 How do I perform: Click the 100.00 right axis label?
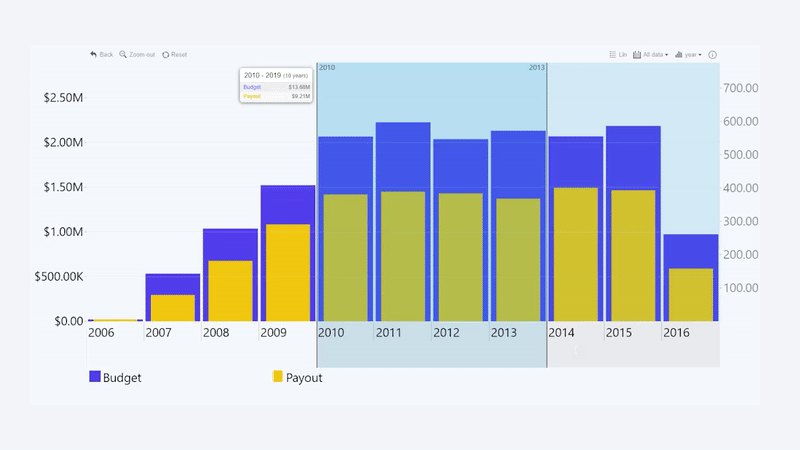tap(741, 288)
